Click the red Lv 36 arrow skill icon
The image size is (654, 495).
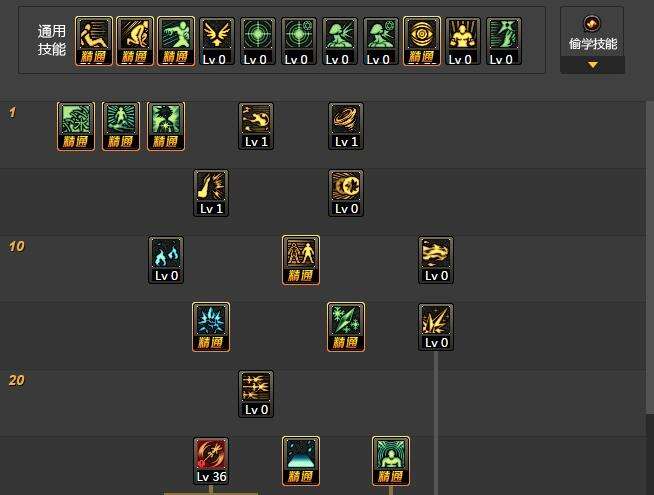(x=211, y=461)
